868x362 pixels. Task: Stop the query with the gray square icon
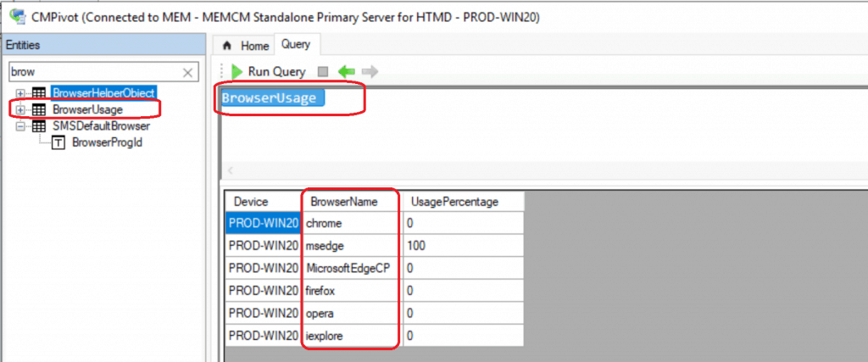pos(323,72)
